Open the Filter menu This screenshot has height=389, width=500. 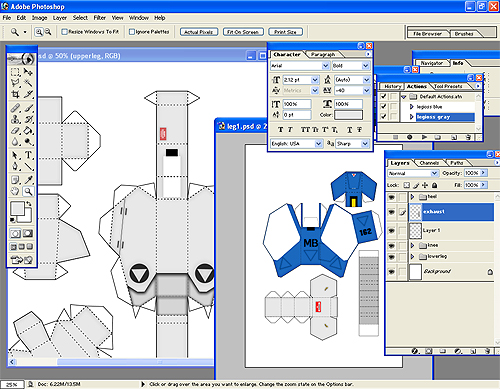(x=99, y=18)
